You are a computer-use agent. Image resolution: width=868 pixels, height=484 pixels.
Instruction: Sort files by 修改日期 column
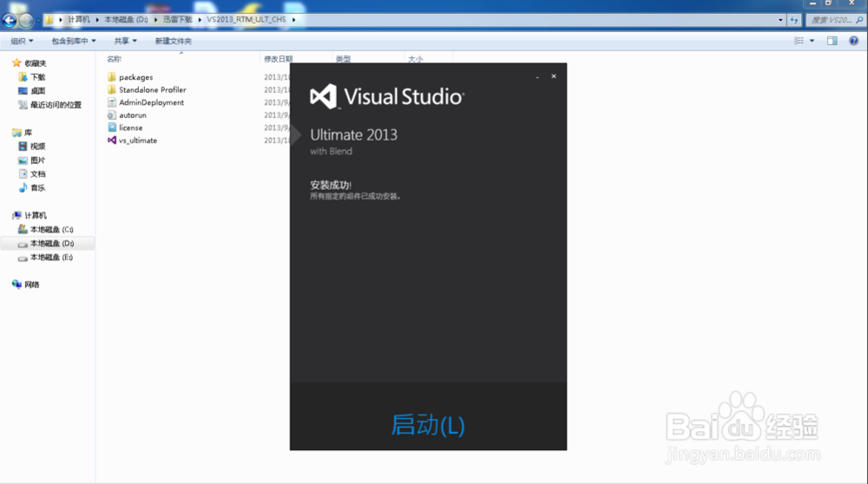278,59
